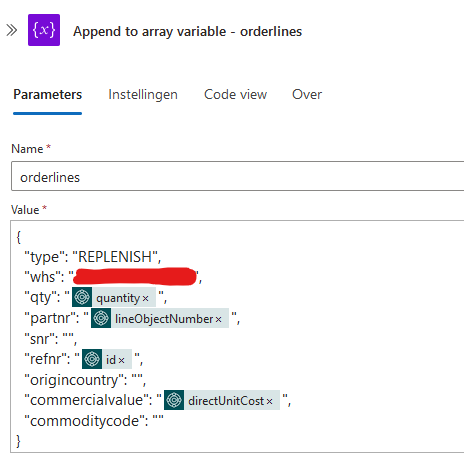The image size is (464, 474).
Task: Click the "qty" key text
Action: (x=40, y=297)
